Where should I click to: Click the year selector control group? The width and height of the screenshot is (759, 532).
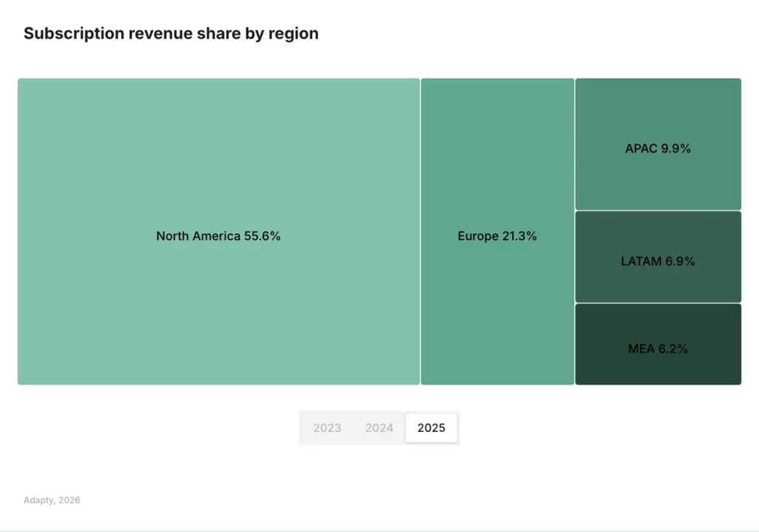(x=379, y=428)
